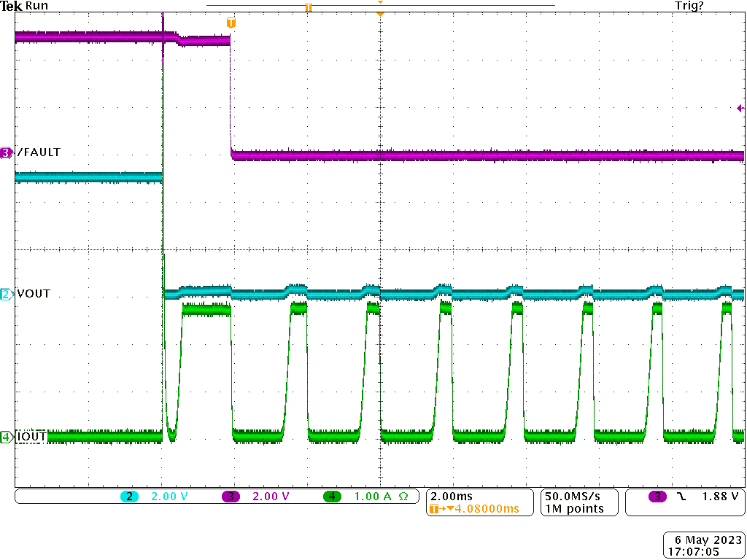Image resolution: width=747 pixels, height=560 pixels.
Task: Click the Trig? status indicator
Action: point(689,5)
